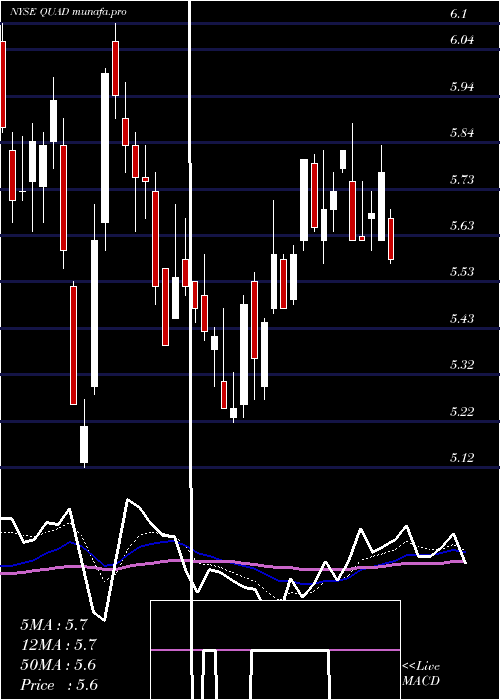Image resolution: width=500 pixels, height=700 pixels.
Task: Click the '5MA : 5.7' reading
Action: point(54,625)
